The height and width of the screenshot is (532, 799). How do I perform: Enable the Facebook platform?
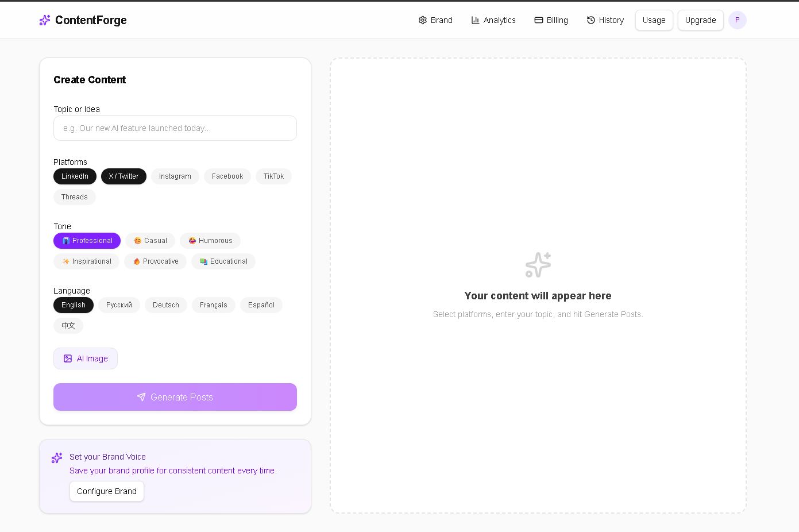(227, 176)
